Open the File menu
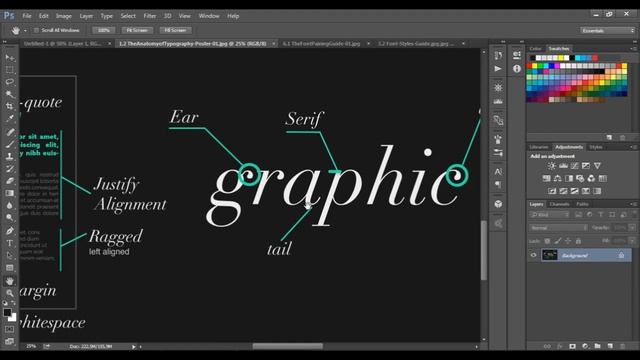The height and width of the screenshot is (360, 640). click(x=27, y=16)
